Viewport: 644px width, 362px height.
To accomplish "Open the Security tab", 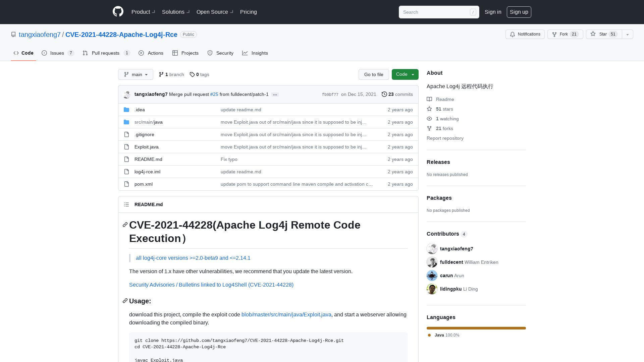I will point(220,53).
